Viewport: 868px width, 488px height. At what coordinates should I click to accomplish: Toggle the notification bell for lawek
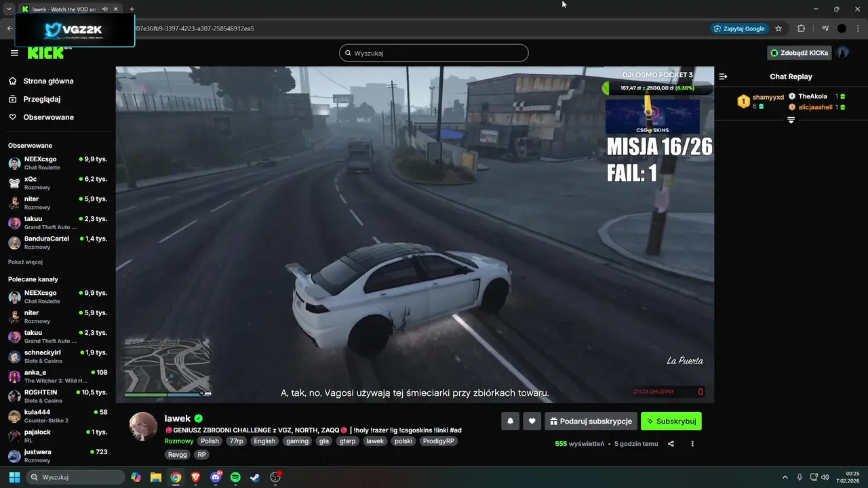(510, 421)
